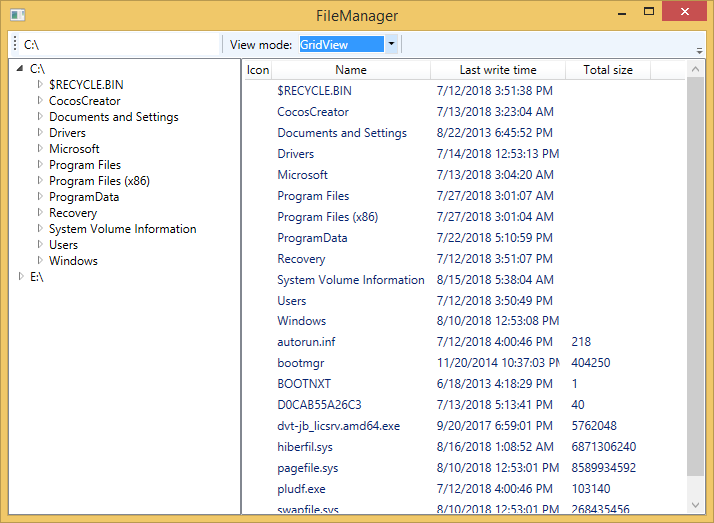Sort by the Name column header
This screenshot has width=714, height=523.
[x=351, y=70]
